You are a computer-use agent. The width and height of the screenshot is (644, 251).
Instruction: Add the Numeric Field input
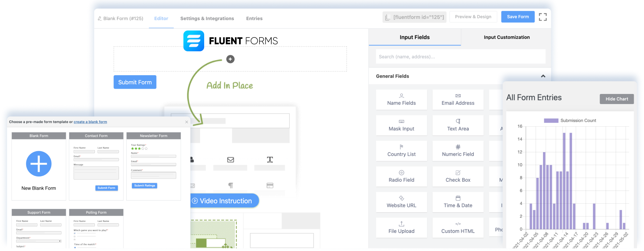(458, 151)
